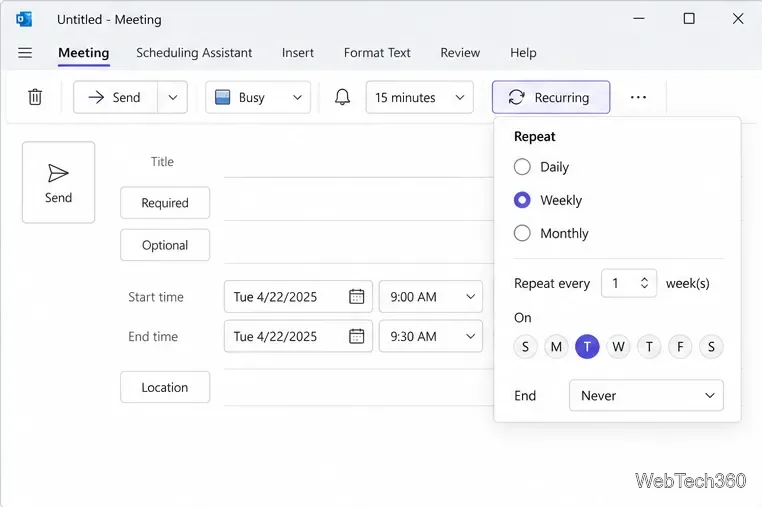Click the Send toolbar button
The image size is (762, 507).
pos(116,97)
